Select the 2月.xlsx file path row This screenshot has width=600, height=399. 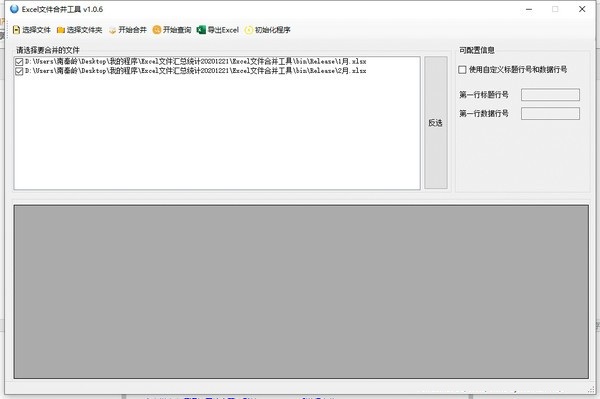(x=196, y=71)
